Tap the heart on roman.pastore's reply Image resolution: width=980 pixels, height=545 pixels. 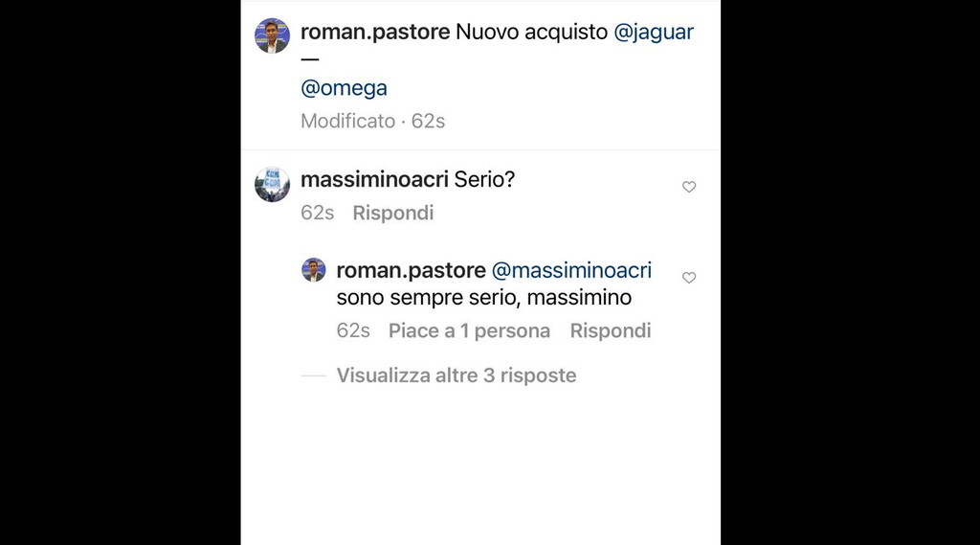coord(689,278)
